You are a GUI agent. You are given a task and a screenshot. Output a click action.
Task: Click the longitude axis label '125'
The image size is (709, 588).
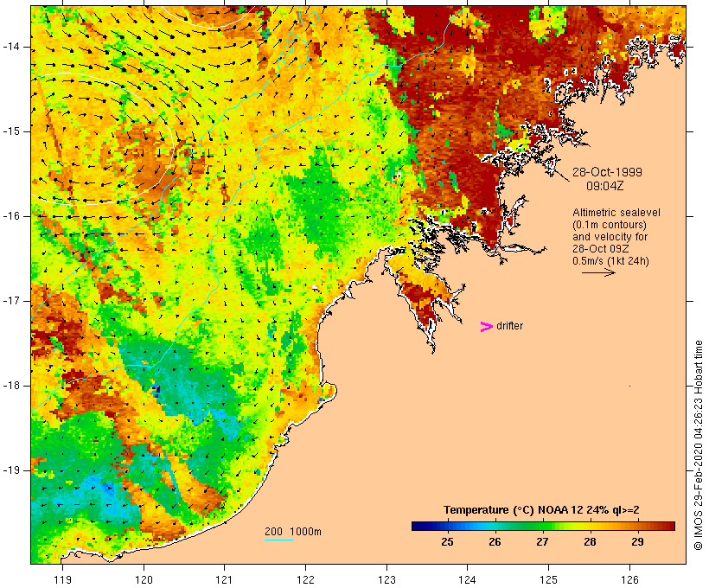548,579
